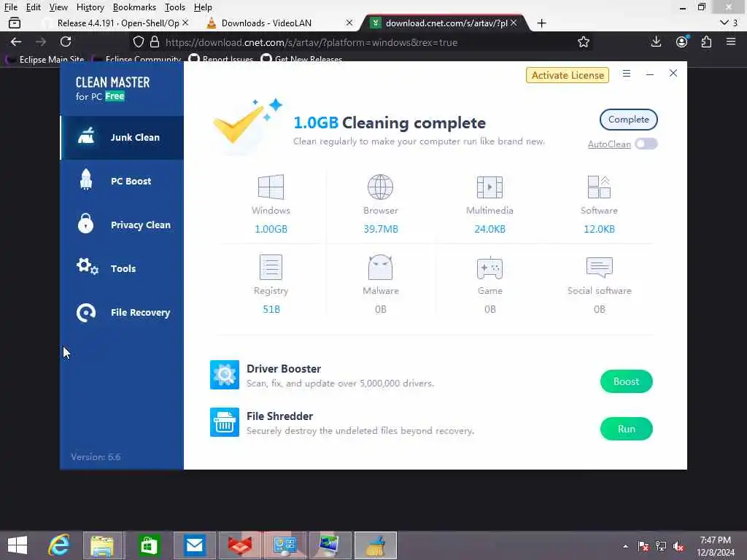Click the Software category icon
Image resolution: width=747 pixels, height=560 pixels.
click(x=599, y=187)
